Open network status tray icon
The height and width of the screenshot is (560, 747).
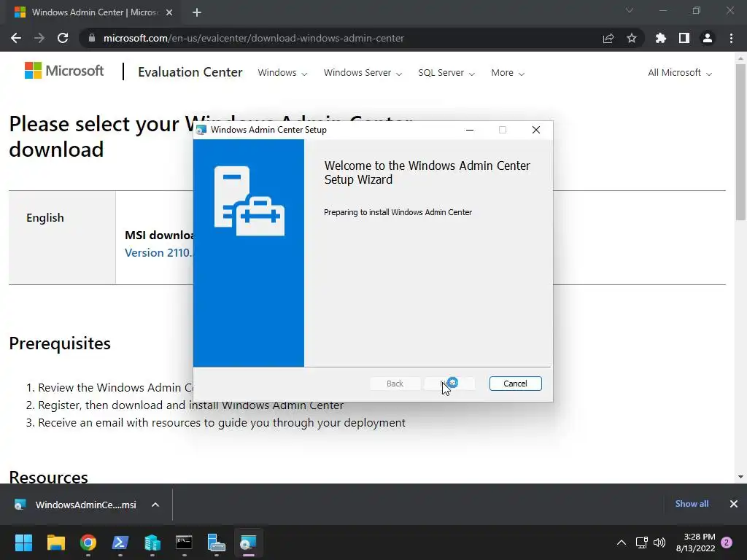[642, 542]
